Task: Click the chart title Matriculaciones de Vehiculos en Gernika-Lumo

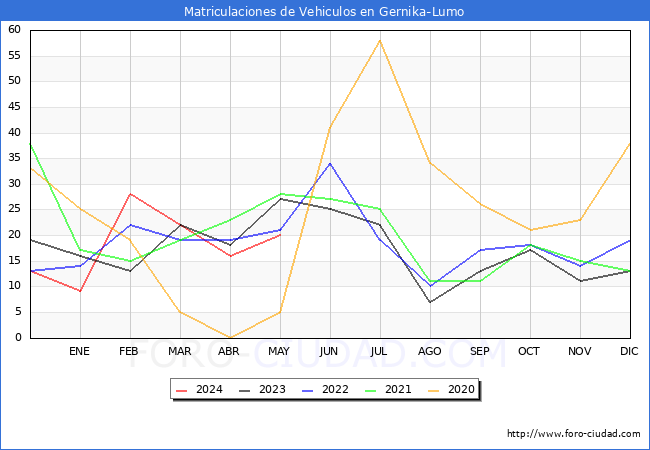Action: click(x=324, y=11)
